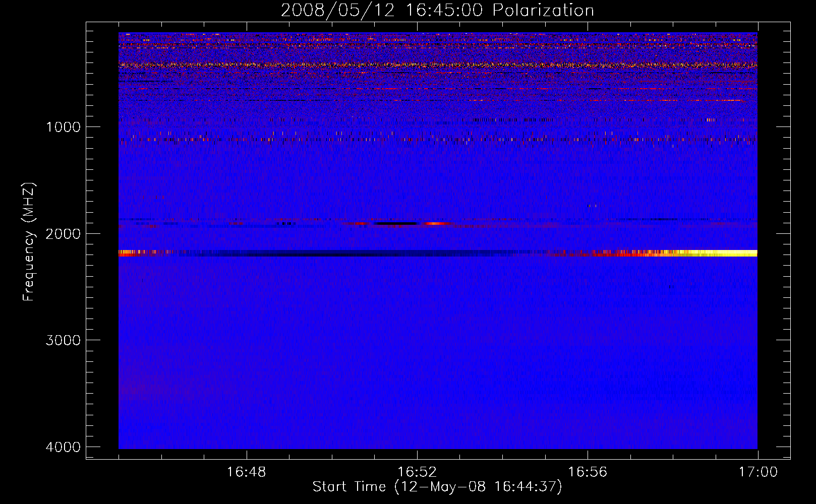
Task: Click the 16:48 time axis label
Action: click(x=247, y=472)
